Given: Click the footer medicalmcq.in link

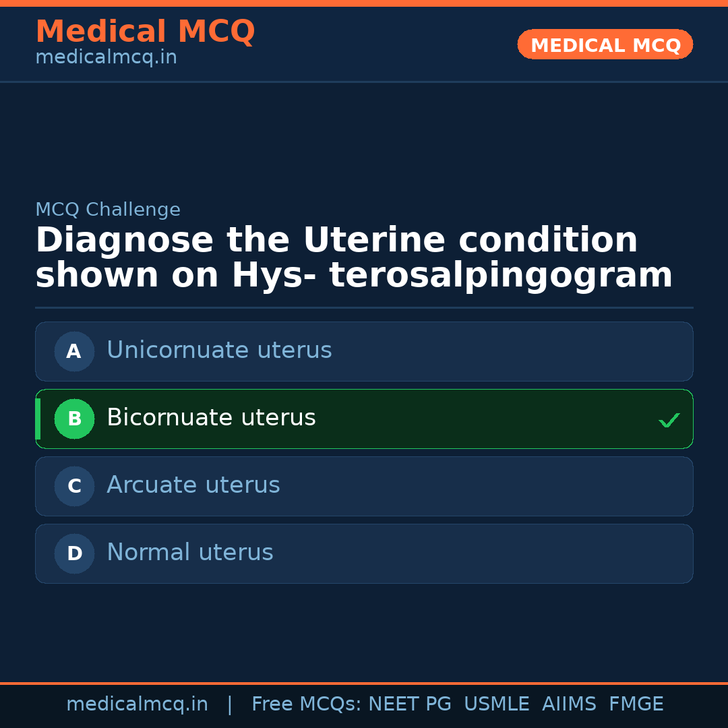Looking at the screenshot, I should coord(137,703).
